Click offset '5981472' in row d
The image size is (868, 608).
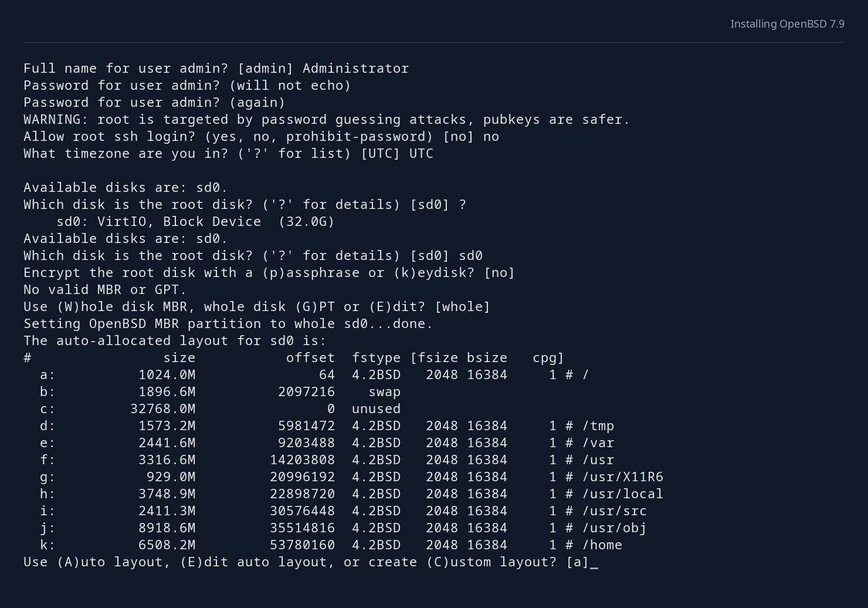click(x=306, y=425)
